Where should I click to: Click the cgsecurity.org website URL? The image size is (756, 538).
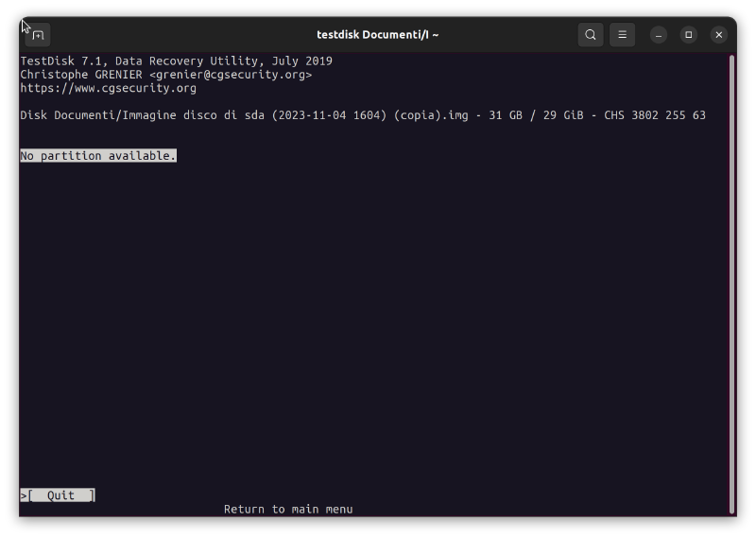[x=109, y=88]
